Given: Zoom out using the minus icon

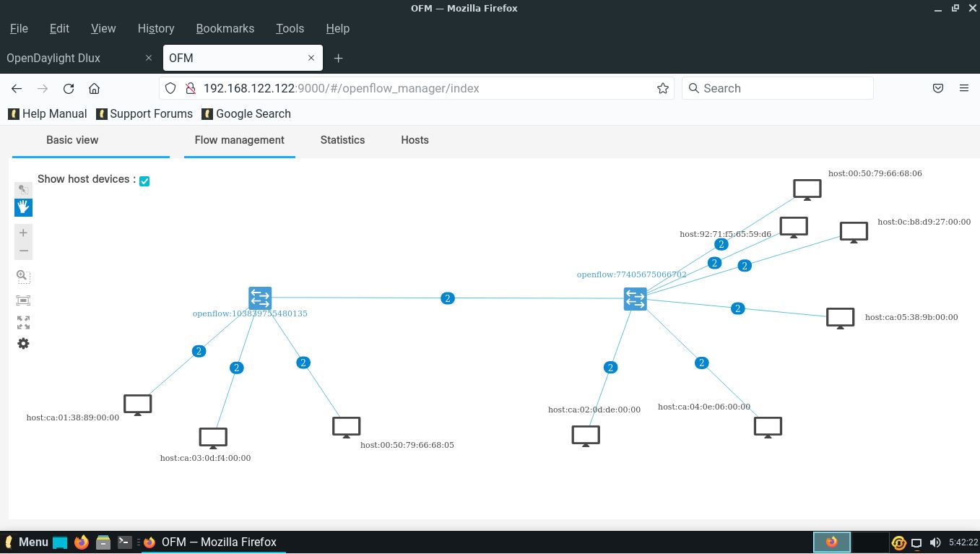Looking at the screenshot, I should pyautogui.click(x=23, y=251).
